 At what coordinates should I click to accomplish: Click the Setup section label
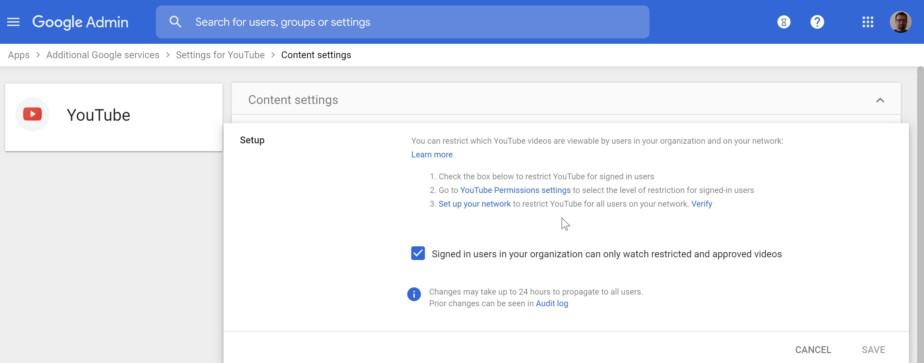(252, 140)
